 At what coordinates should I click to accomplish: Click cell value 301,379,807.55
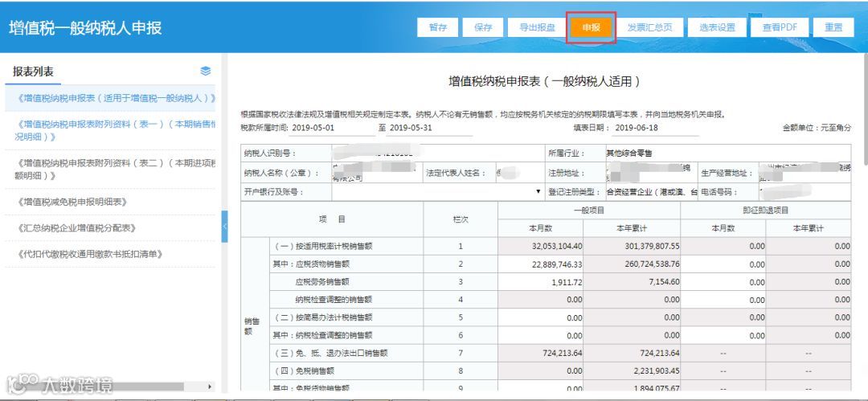point(632,246)
